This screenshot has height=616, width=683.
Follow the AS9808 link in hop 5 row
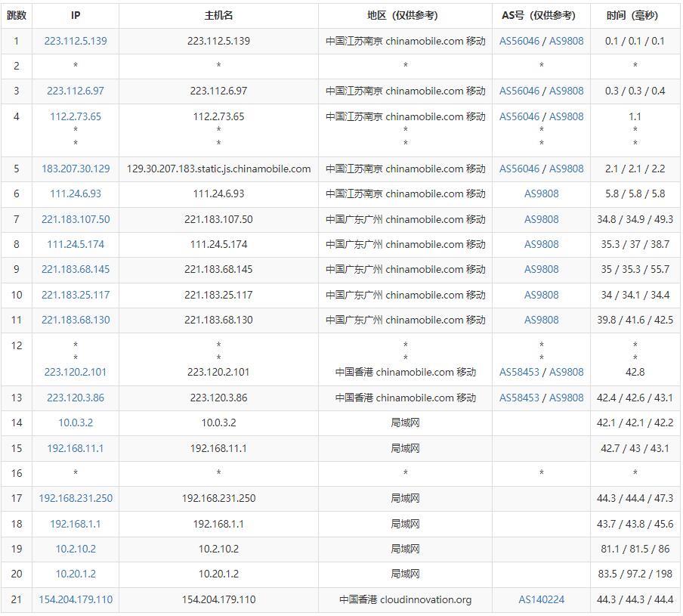566,169
